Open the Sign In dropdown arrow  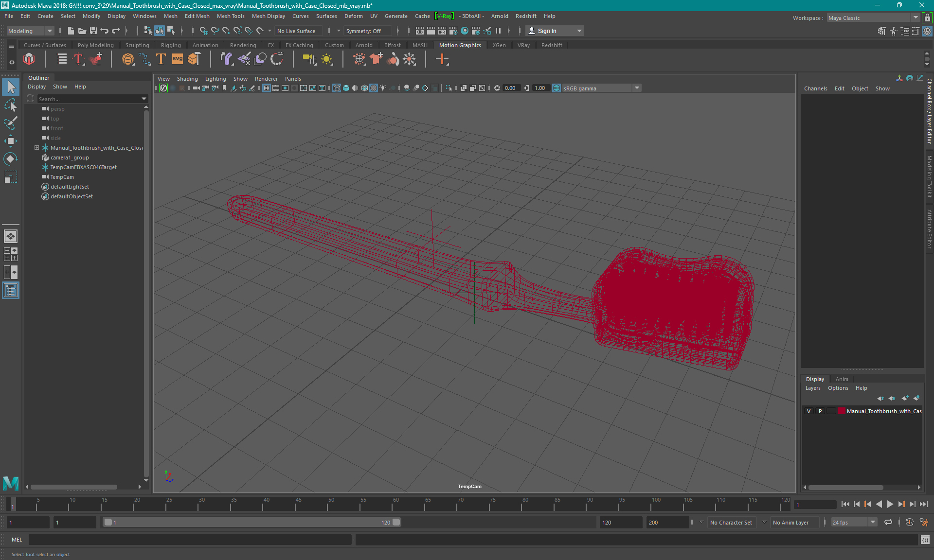[x=579, y=31]
